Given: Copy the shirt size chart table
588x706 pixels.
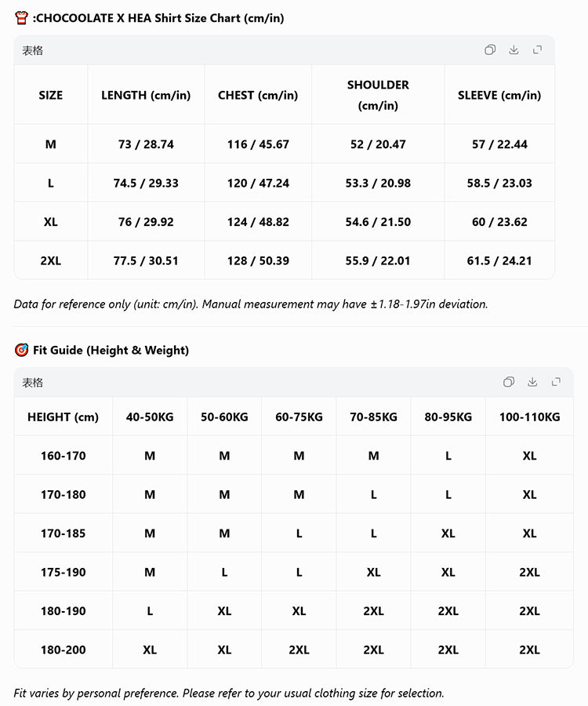Looking at the screenshot, I should click(490, 49).
